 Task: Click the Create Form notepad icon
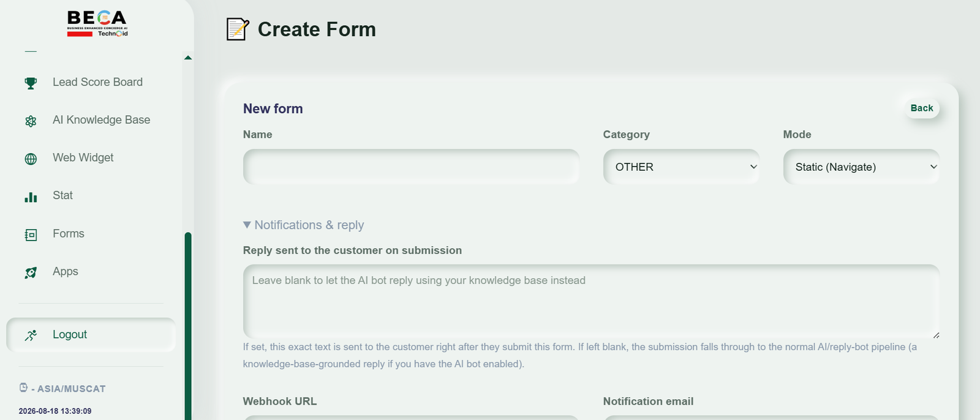pos(238,29)
